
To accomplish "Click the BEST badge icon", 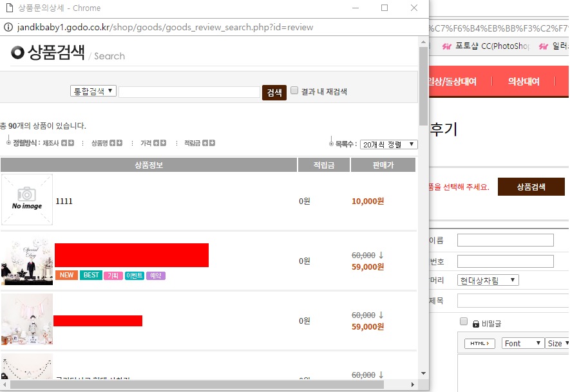I will [91, 275].
